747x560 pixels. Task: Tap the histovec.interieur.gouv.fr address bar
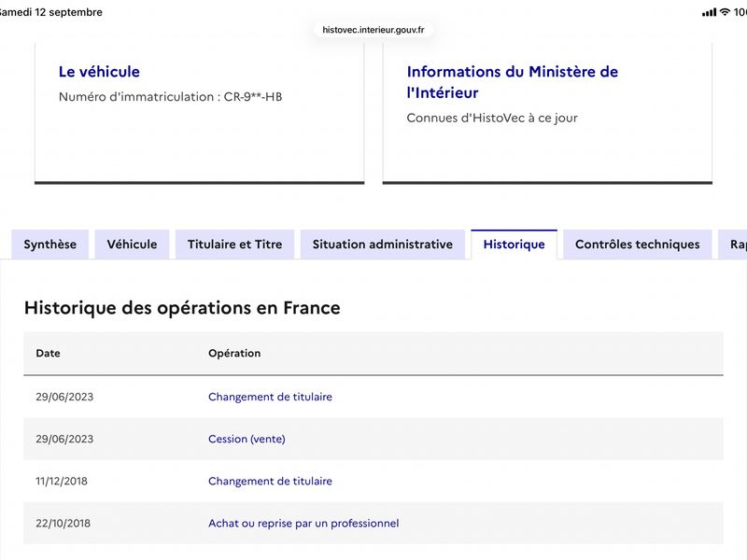pos(373,30)
